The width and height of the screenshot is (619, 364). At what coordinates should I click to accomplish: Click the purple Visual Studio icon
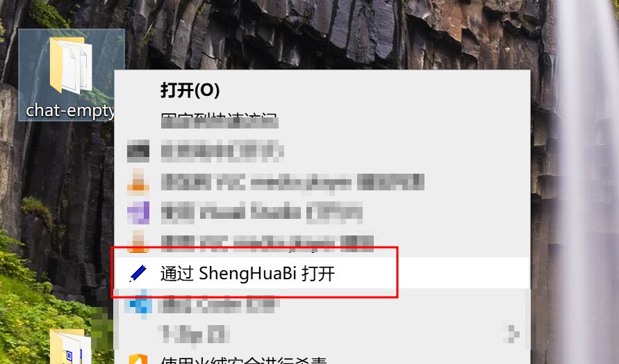(138, 213)
